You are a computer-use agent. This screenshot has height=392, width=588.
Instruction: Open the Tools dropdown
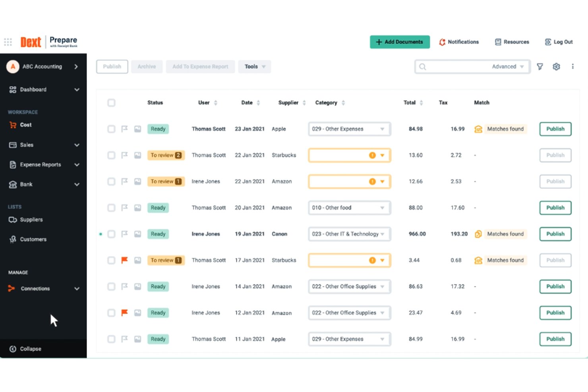(255, 67)
